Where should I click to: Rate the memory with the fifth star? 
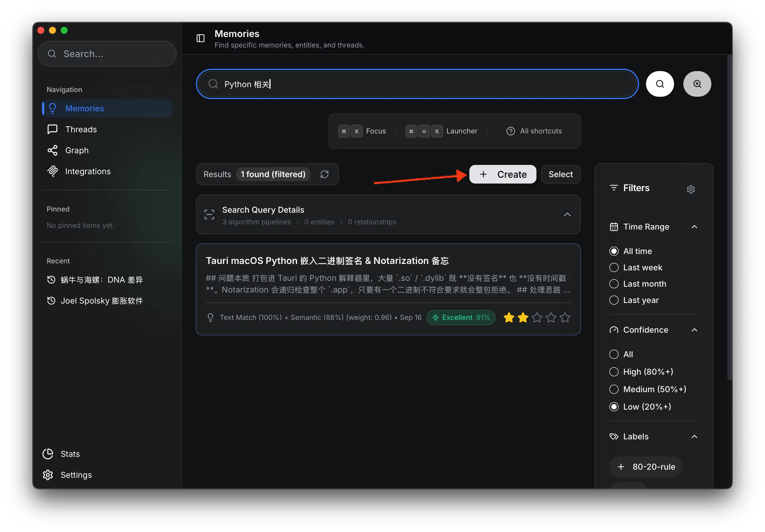tap(565, 317)
